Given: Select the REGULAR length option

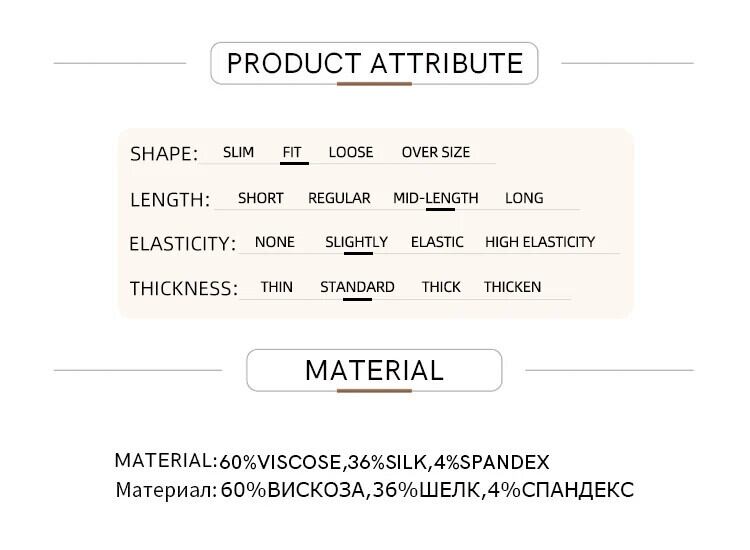Looking at the screenshot, I should 339,198.
